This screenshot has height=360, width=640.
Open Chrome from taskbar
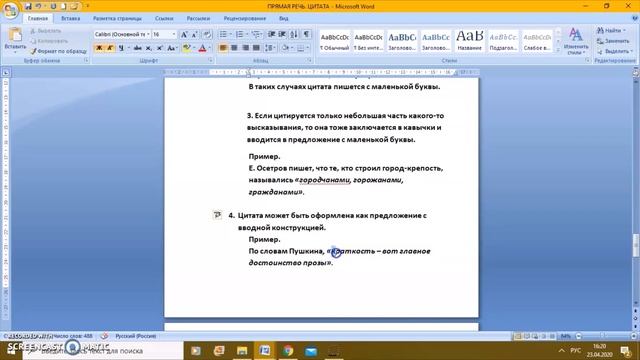point(288,351)
